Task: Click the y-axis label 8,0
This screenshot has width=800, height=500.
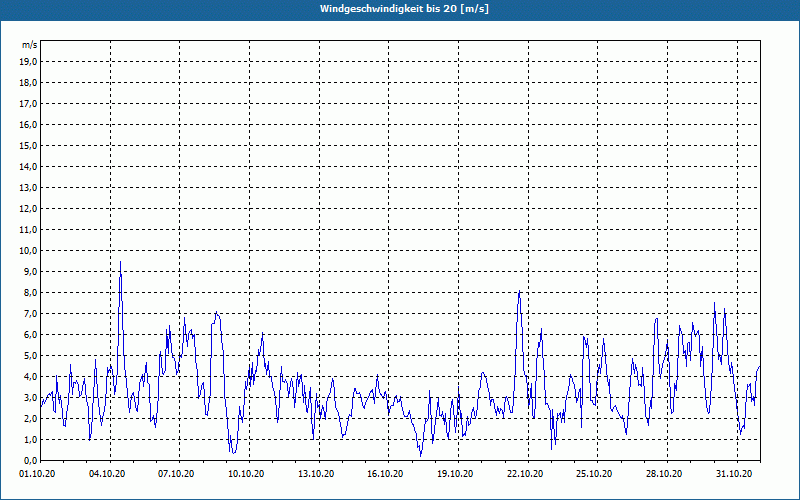Action: pos(31,293)
